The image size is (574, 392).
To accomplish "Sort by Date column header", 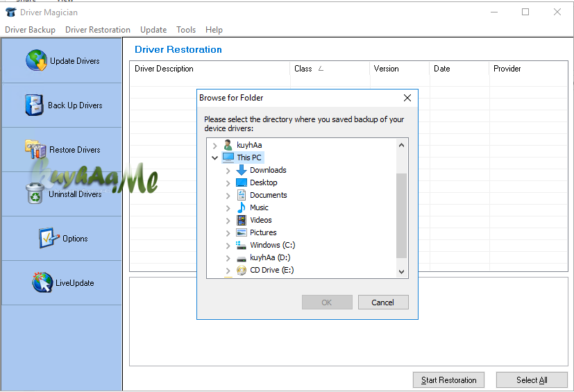I will [x=459, y=69].
